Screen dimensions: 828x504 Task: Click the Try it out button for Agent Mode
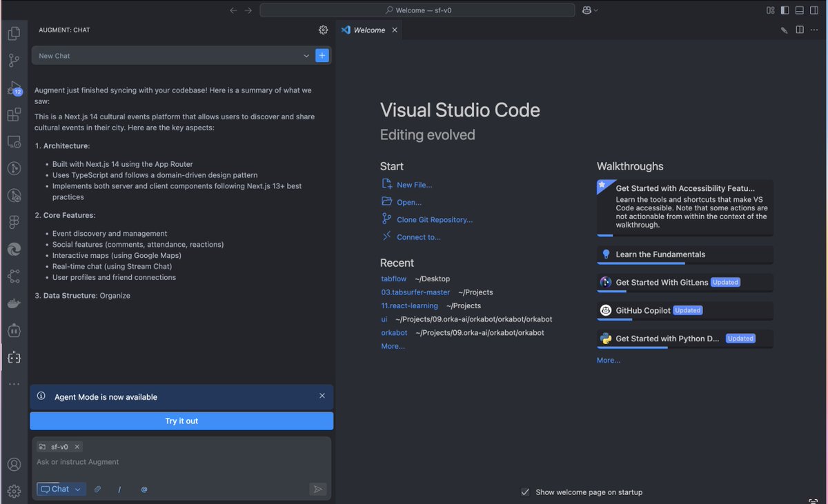click(181, 421)
